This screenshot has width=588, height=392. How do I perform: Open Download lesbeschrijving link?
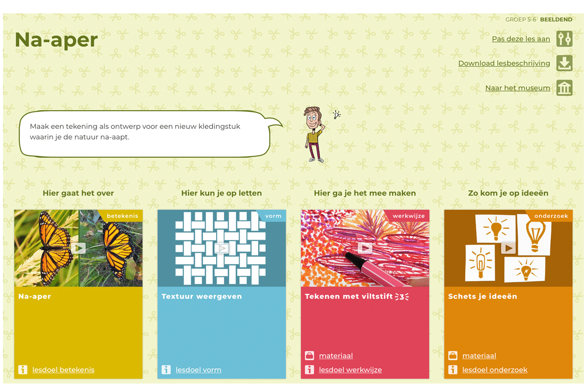pos(504,63)
